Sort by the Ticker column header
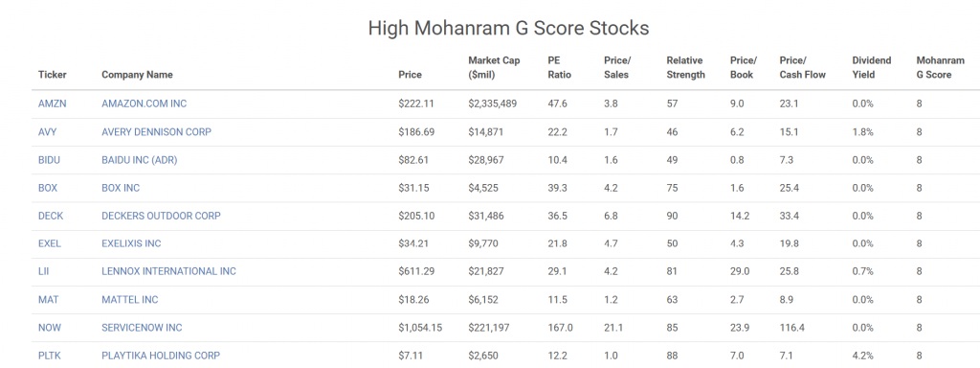980x368 pixels. pyautogui.click(x=52, y=75)
